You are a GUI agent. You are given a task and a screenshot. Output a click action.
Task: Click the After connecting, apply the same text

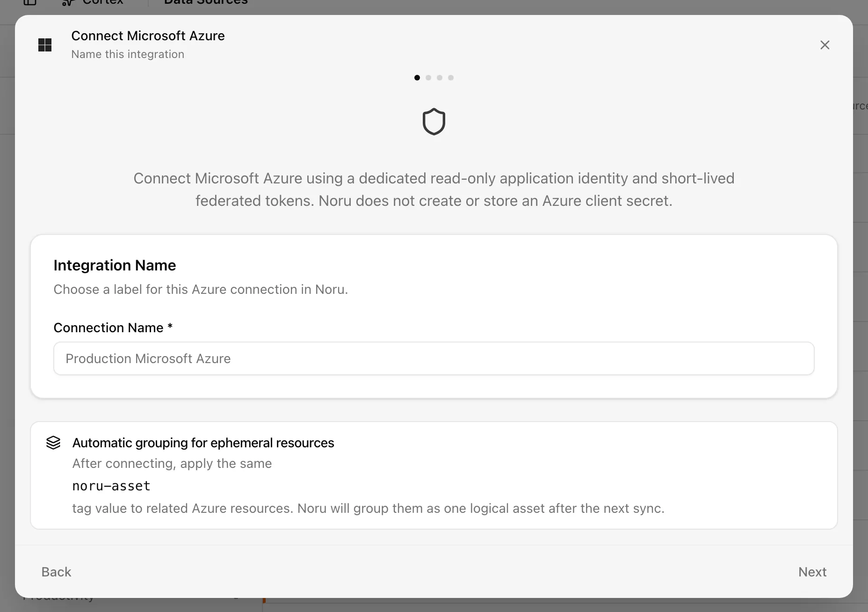[x=172, y=463]
